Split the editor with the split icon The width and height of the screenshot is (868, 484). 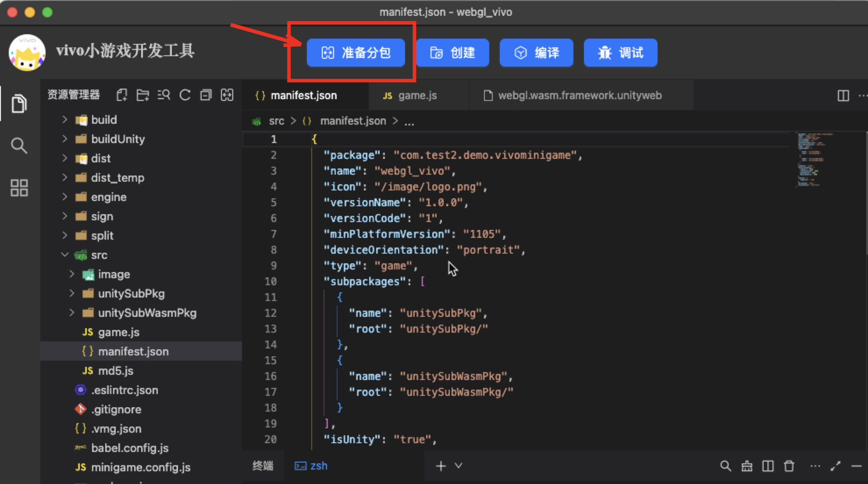coord(843,95)
